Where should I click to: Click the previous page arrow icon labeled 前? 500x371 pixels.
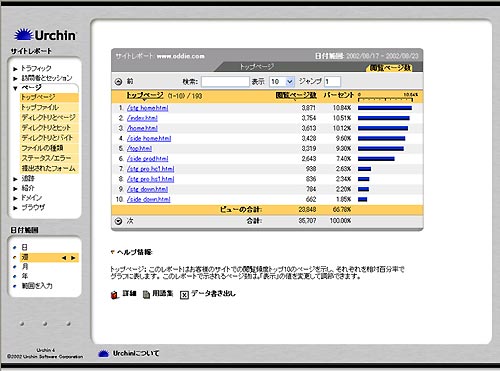(118, 81)
